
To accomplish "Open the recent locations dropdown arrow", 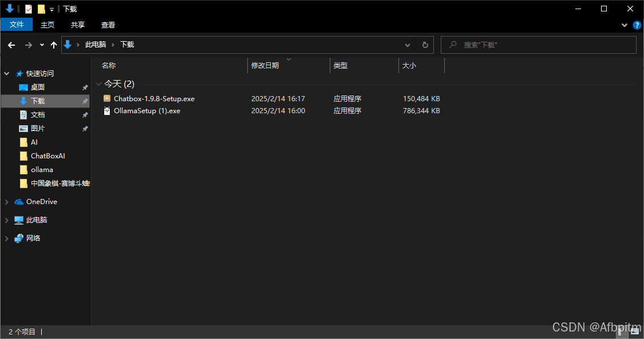I will pyautogui.click(x=42, y=45).
